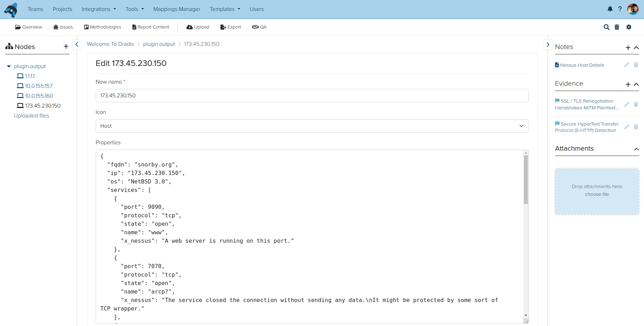Click Upload in the toolbar
644x326 pixels.
coord(198,27)
